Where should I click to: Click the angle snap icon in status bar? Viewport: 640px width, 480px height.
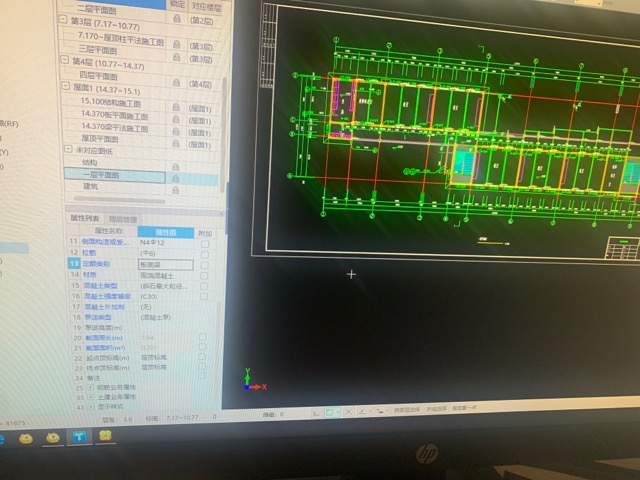pos(362,412)
